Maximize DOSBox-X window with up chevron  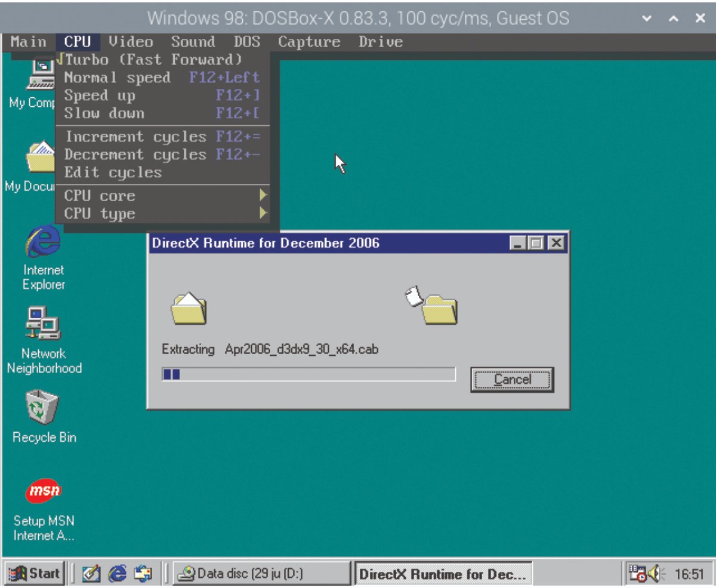pos(674,19)
